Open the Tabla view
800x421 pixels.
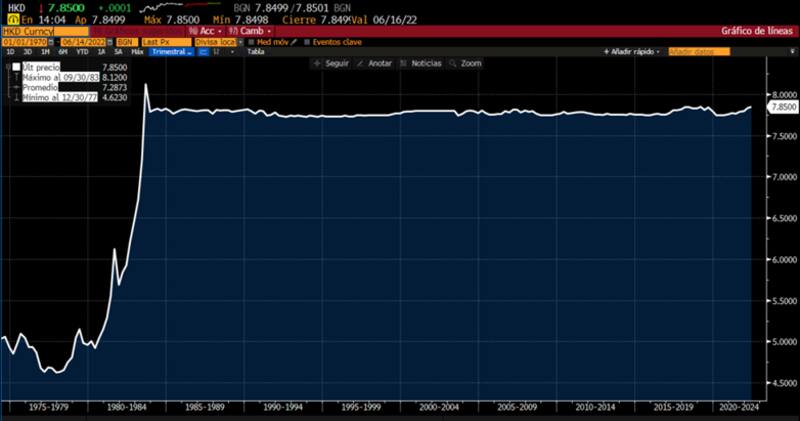pos(256,51)
